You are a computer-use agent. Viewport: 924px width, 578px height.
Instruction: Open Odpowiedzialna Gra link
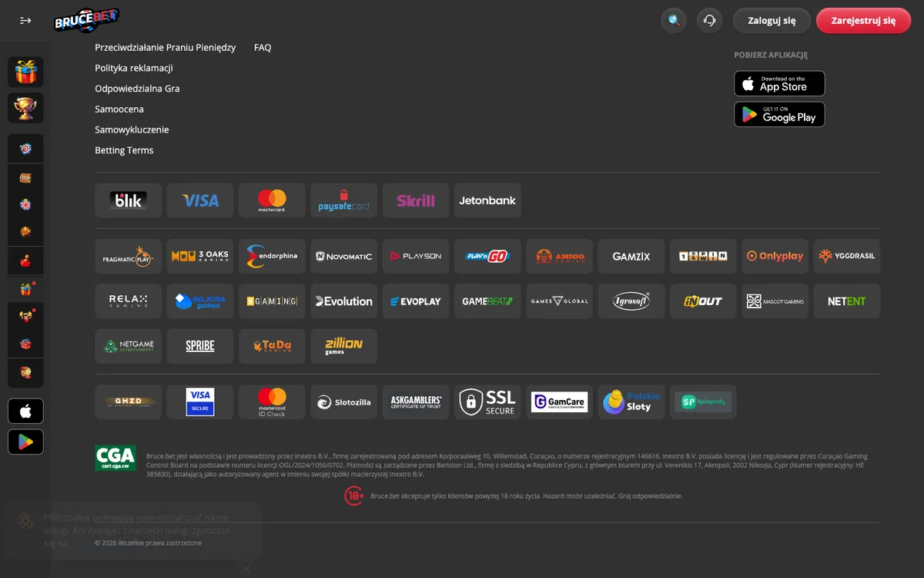[137, 89]
